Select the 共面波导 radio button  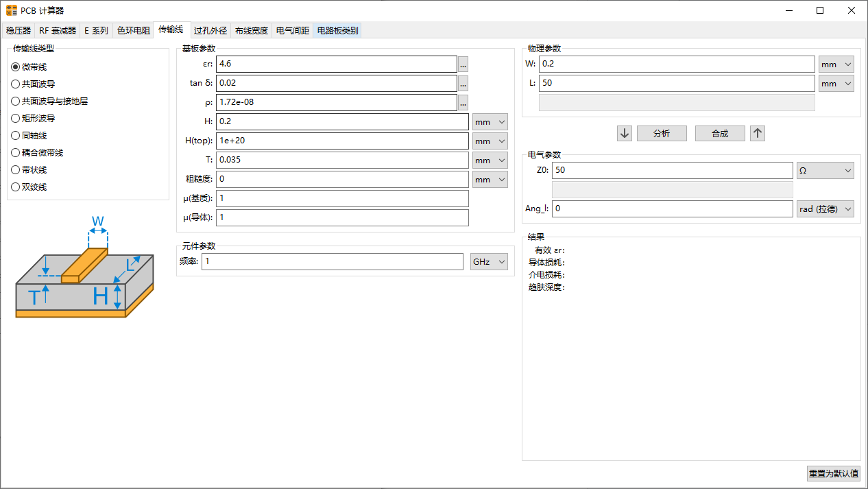[16, 84]
